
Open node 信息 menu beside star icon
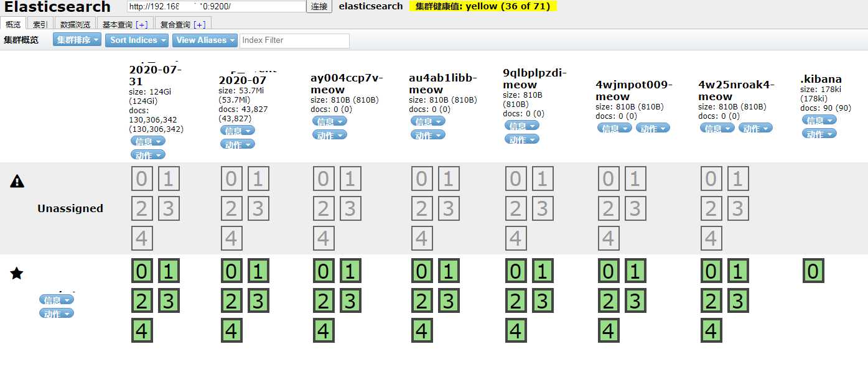tap(57, 299)
